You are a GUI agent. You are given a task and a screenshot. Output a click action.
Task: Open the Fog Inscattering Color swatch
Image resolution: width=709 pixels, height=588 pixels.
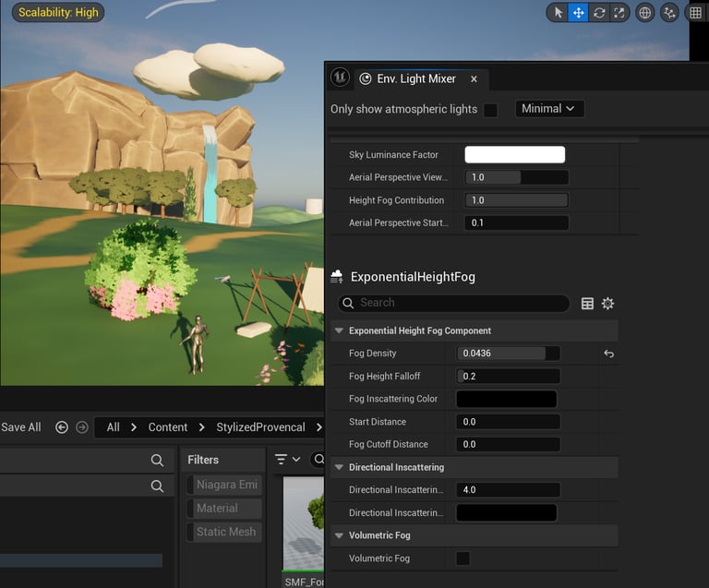click(x=507, y=399)
